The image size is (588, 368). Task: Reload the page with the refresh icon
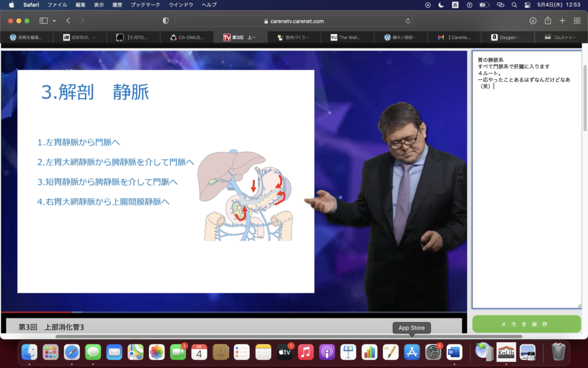[x=408, y=21]
